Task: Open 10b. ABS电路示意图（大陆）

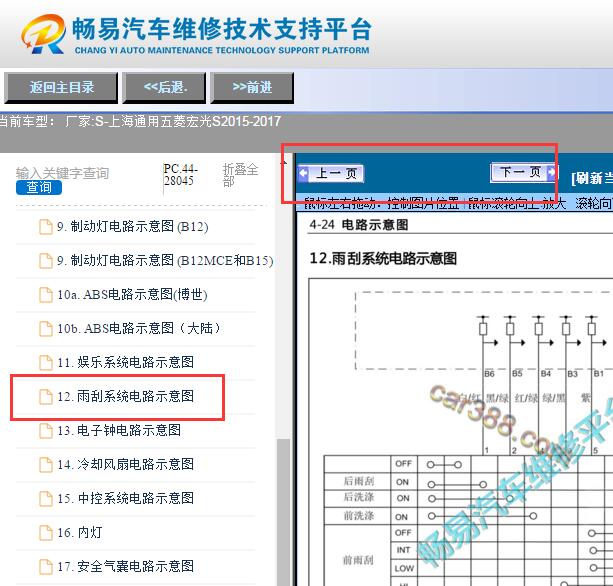Action: coord(139,328)
